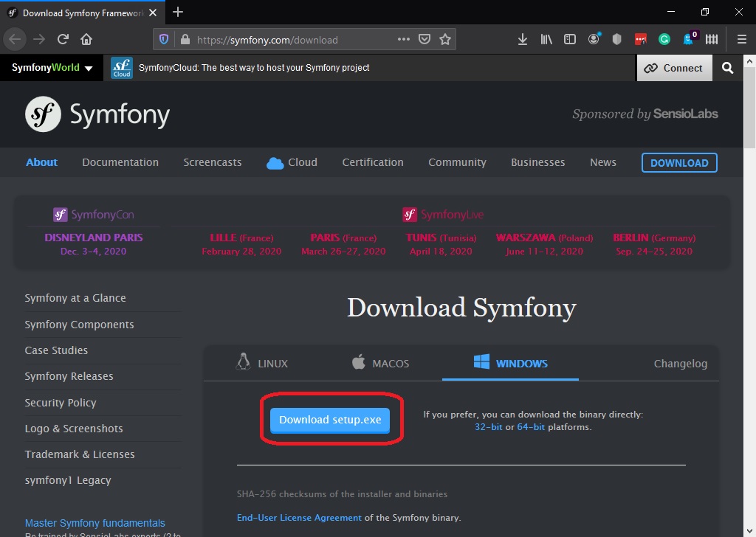This screenshot has width=756, height=537.
Task: Click the Symfony logo
Action: 97,114
